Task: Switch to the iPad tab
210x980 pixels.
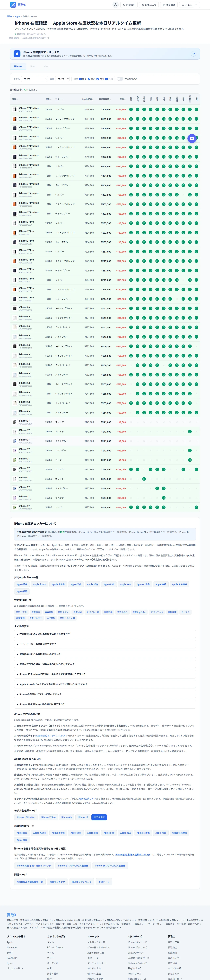Action: click(x=33, y=67)
